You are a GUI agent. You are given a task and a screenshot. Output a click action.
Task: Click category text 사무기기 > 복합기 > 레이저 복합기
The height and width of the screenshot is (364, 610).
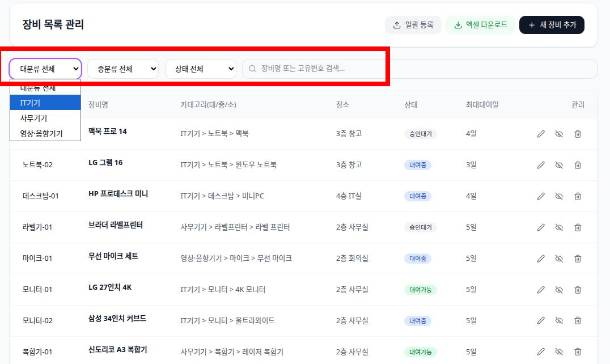point(232,352)
